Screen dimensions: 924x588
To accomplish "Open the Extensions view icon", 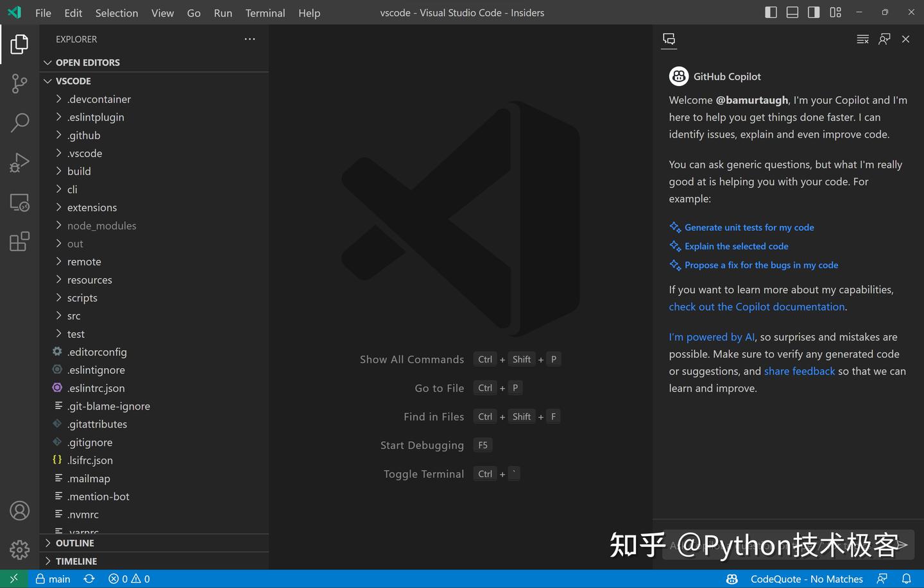I will coord(19,241).
